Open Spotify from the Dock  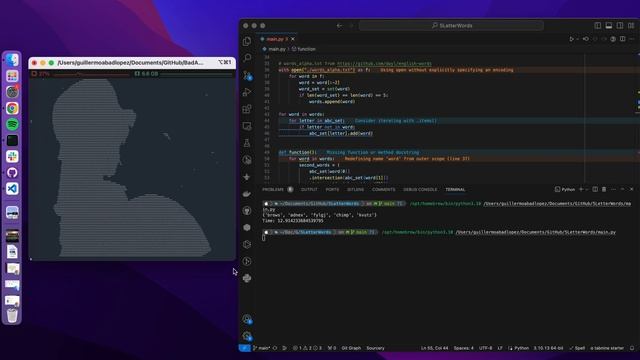pos(12,124)
